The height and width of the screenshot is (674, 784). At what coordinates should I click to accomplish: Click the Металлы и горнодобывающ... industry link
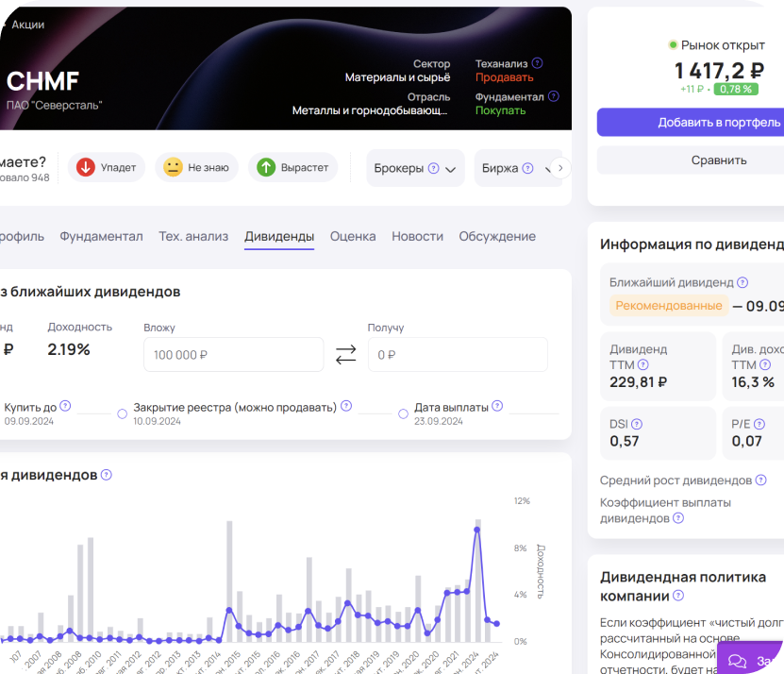[370, 110]
